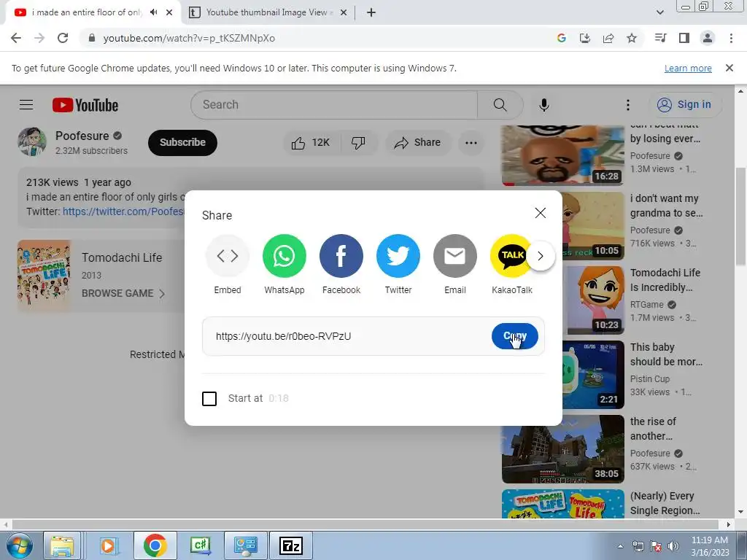The height and width of the screenshot is (560, 747).
Task: Share this page icon in toolbar
Action: pos(608,38)
